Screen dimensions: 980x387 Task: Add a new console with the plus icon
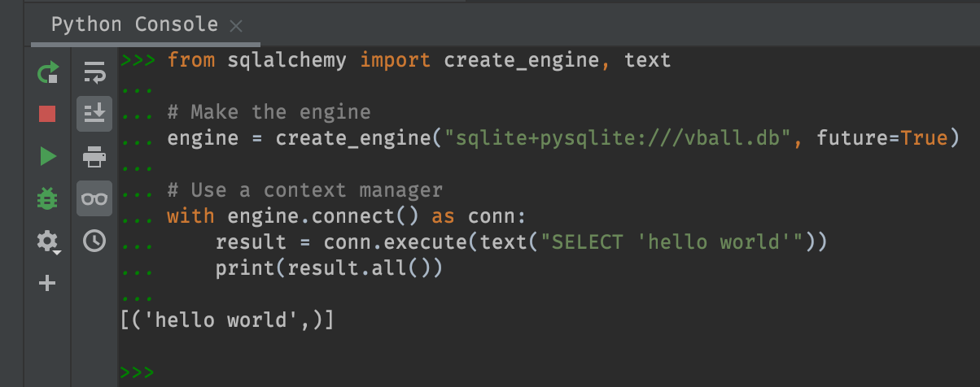tap(48, 283)
